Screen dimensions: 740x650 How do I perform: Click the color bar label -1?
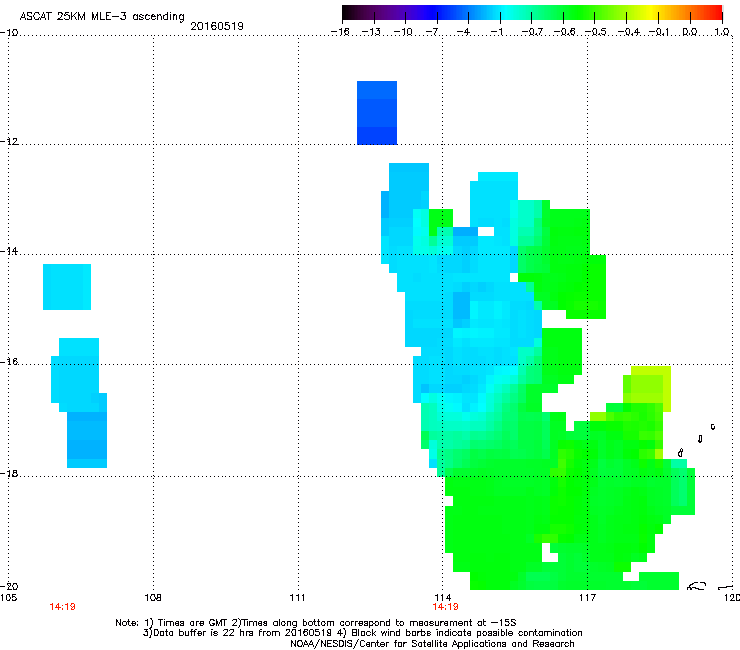[x=496, y=32]
